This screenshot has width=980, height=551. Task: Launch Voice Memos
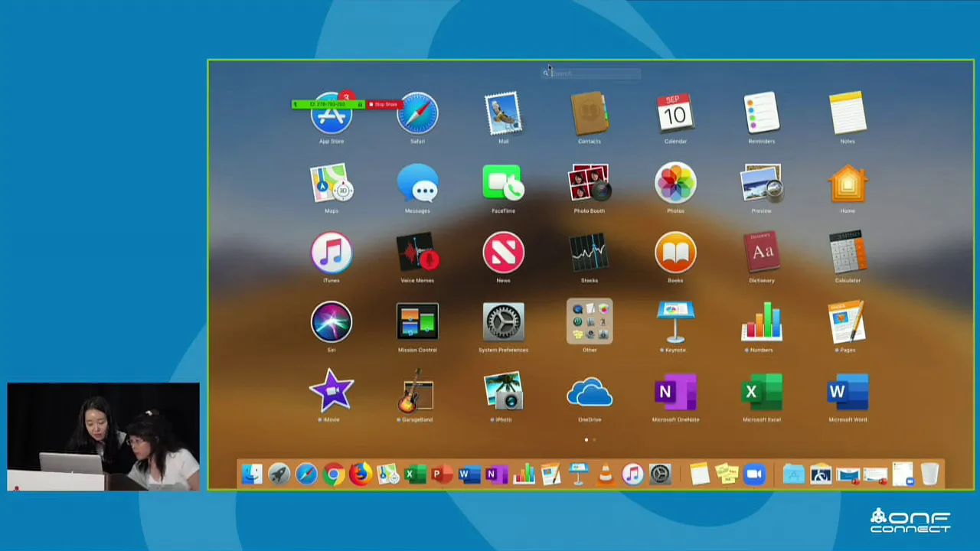point(417,253)
